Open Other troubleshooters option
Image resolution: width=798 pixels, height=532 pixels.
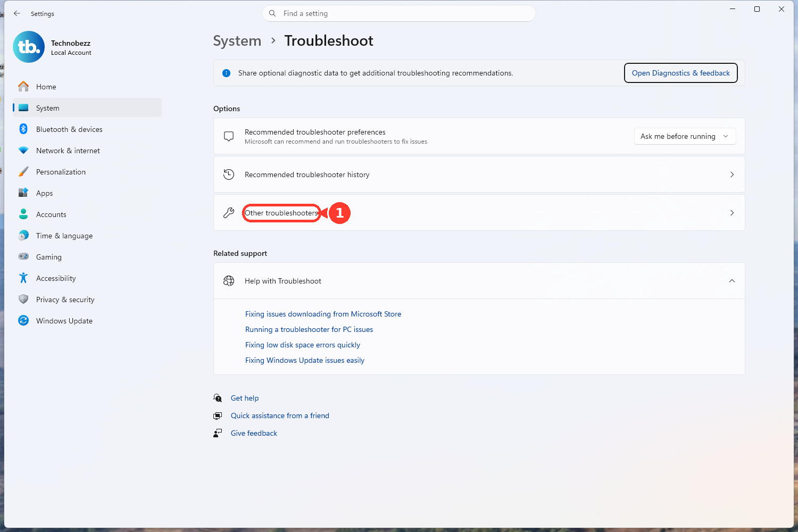click(479, 213)
